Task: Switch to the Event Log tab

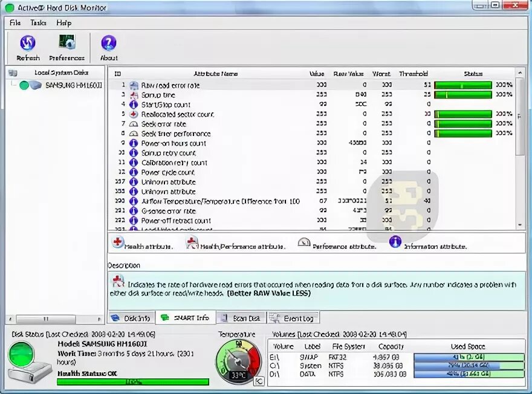Action: click(293, 318)
